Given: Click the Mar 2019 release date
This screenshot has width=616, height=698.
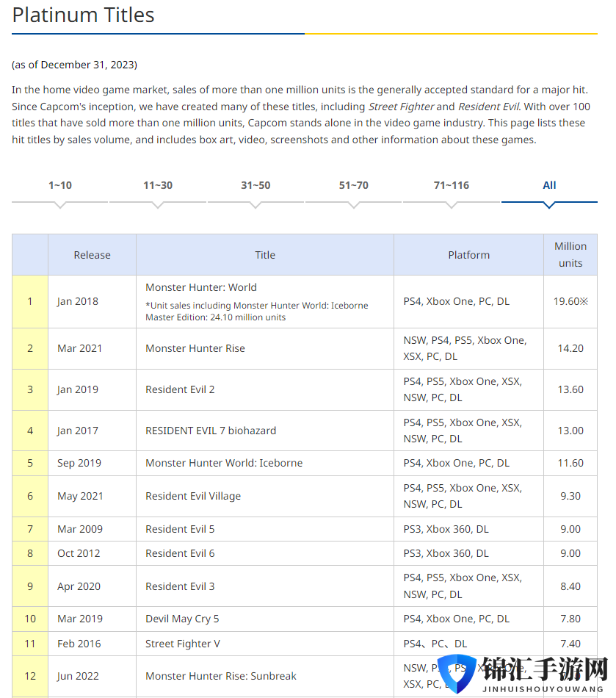Looking at the screenshot, I should [x=80, y=619].
